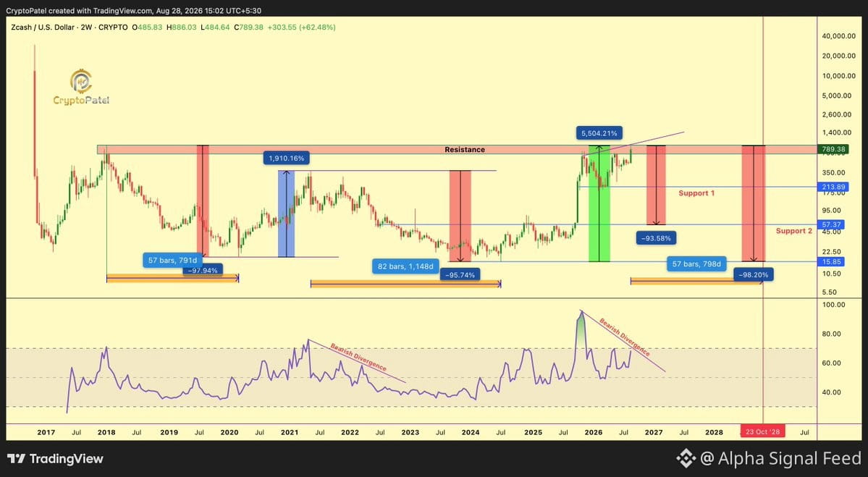The width and height of the screenshot is (868, 477).
Task: Click the 5.50 price axis label
Action: point(830,292)
